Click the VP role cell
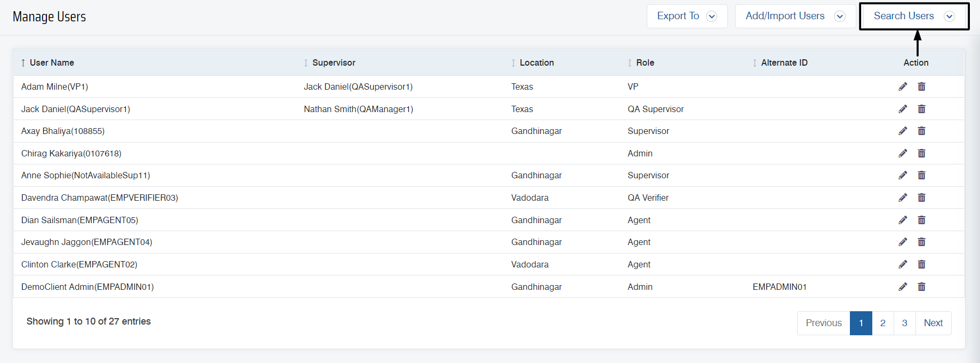980x363 pixels. click(633, 86)
